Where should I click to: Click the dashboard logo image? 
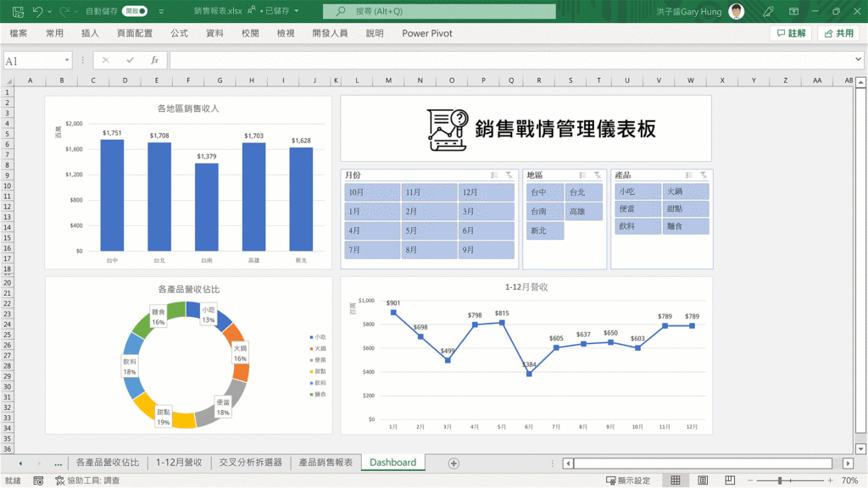448,130
